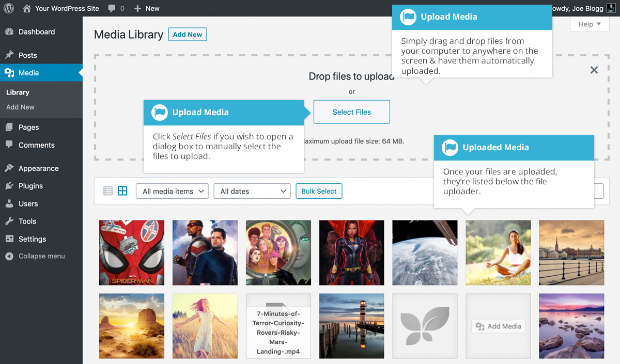Screen dimensions: 620x364
Task: Select the desert sunset buttes thumbnail
Action: [x=132, y=326]
